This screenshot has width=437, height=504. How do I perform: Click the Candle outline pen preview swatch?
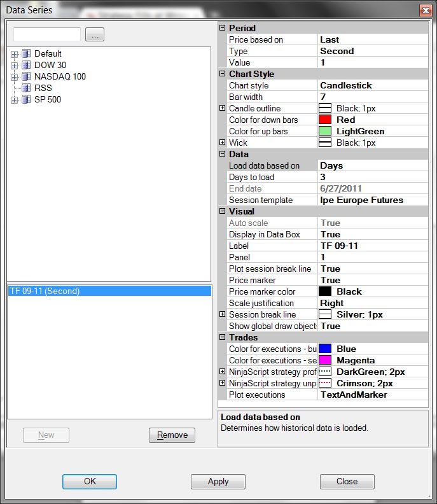(325, 108)
